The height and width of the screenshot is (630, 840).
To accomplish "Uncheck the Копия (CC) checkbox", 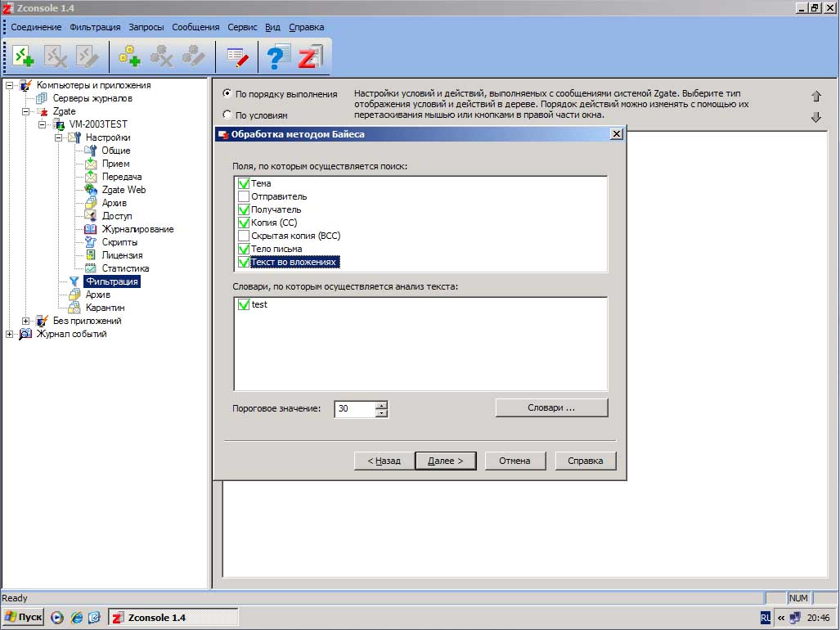I will pos(244,223).
